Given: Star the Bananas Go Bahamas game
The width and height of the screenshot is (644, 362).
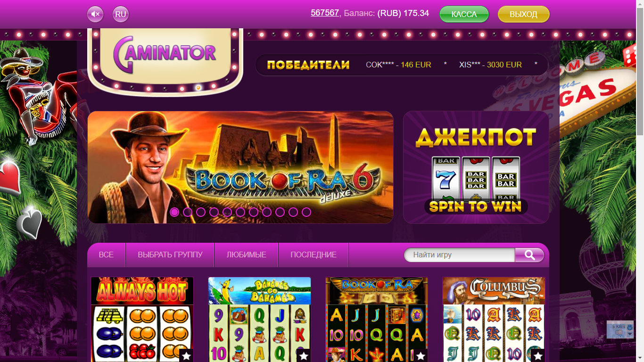Looking at the screenshot, I should tap(304, 356).
